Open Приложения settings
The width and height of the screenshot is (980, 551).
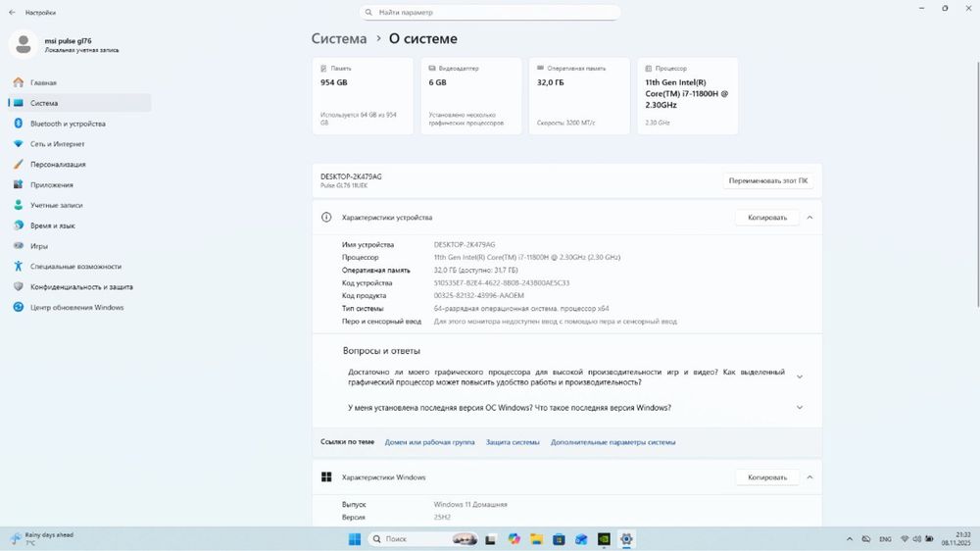click(79, 185)
